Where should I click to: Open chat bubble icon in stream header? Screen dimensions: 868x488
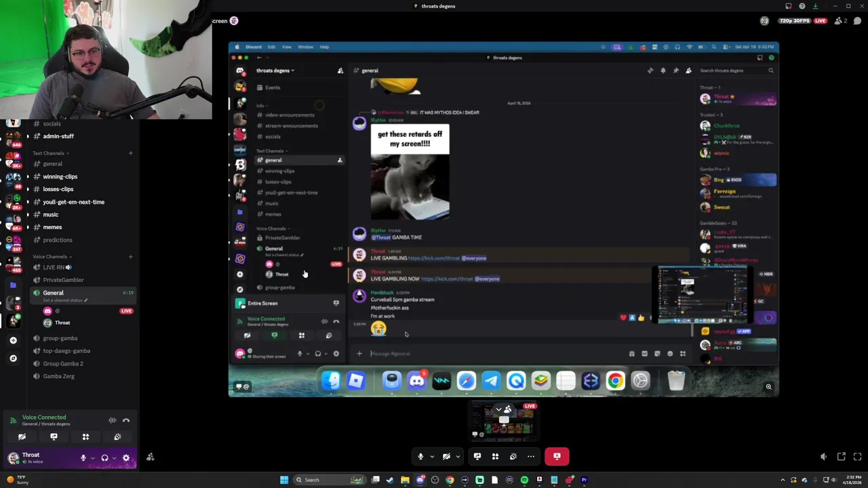tap(858, 21)
